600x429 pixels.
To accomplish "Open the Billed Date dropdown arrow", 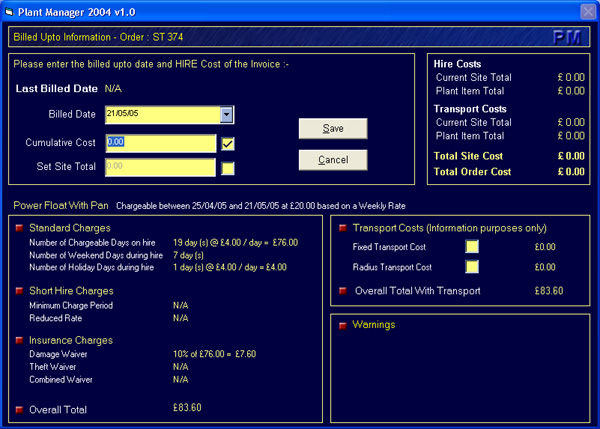I will pos(227,114).
